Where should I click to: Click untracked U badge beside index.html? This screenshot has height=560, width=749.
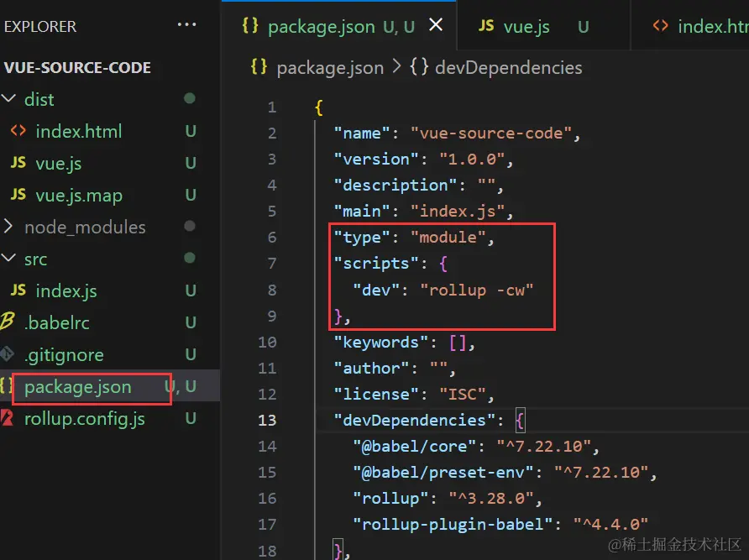click(x=191, y=131)
